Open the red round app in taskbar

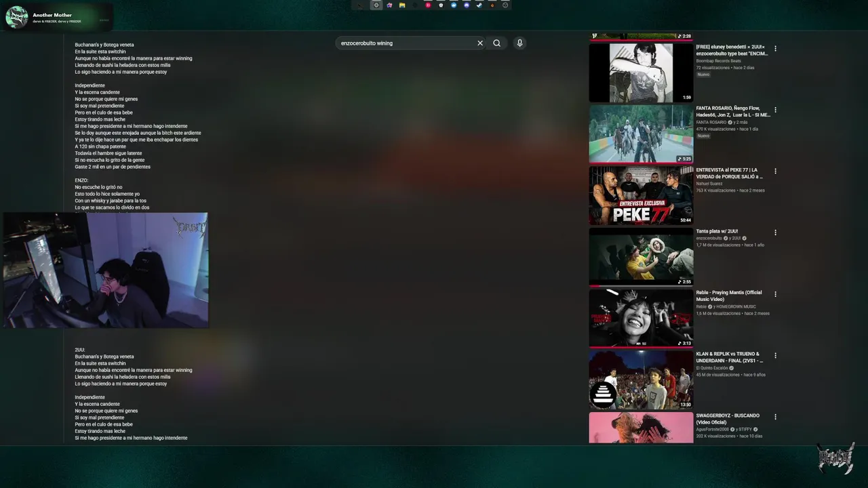pos(428,5)
